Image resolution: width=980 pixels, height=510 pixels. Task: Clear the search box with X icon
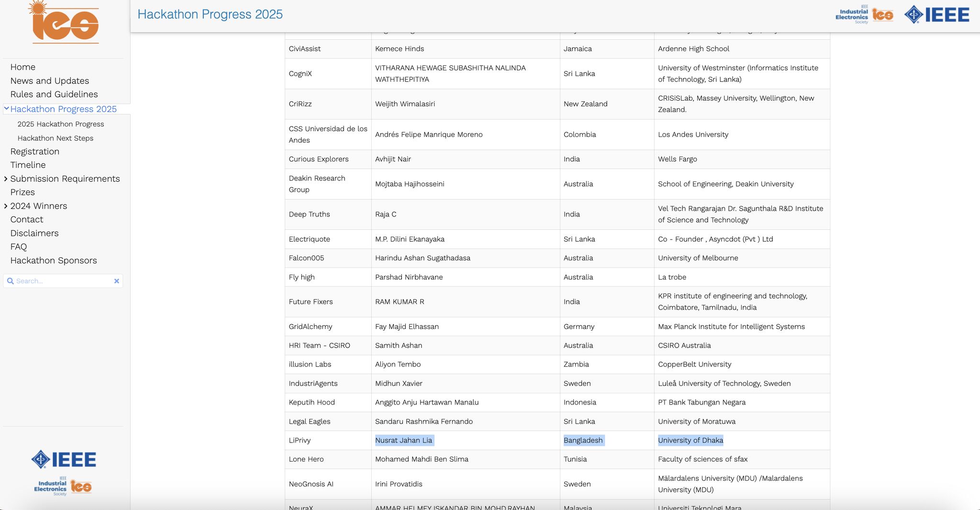click(x=116, y=281)
